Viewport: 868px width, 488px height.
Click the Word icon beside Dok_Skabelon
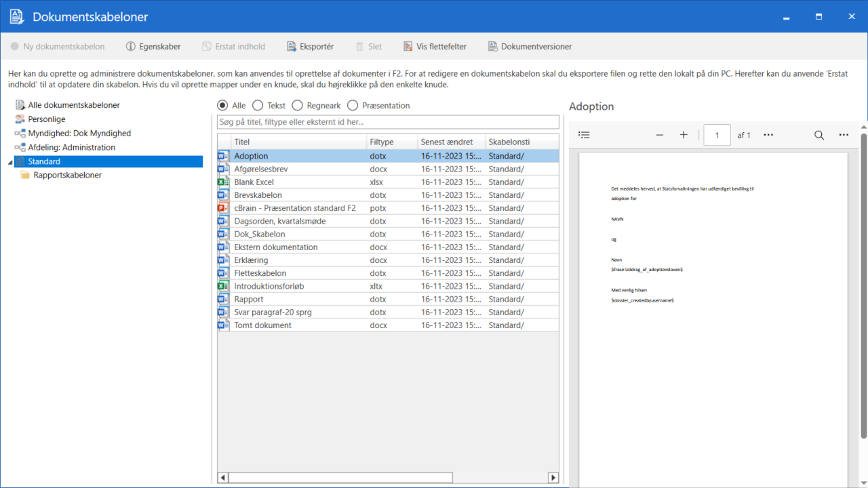(x=223, y=234)
